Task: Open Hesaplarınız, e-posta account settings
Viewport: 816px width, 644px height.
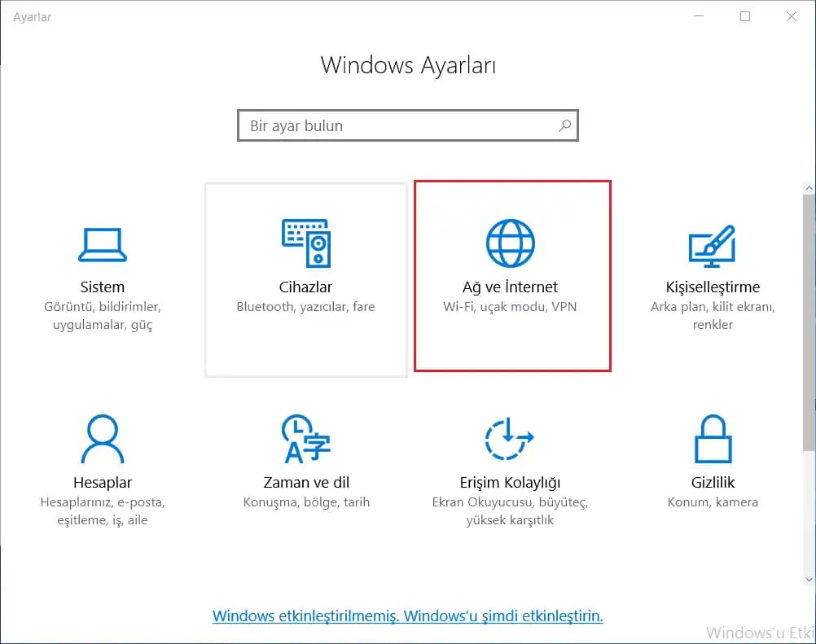Action: [103, 502]
